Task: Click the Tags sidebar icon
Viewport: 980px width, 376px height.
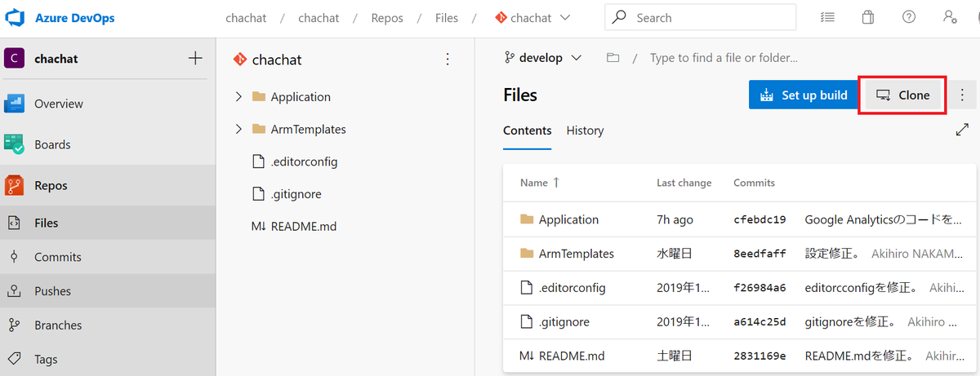Action: pos(15,359)
